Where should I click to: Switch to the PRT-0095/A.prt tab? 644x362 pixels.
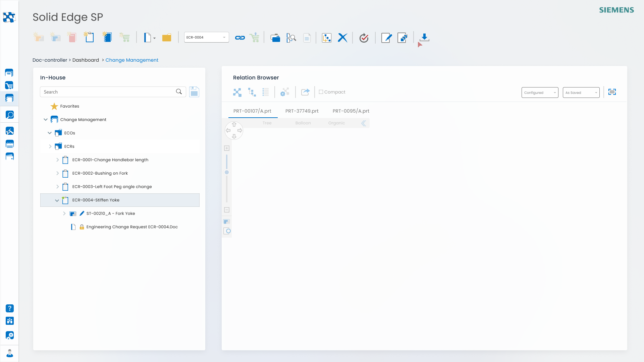coord(351,111)
